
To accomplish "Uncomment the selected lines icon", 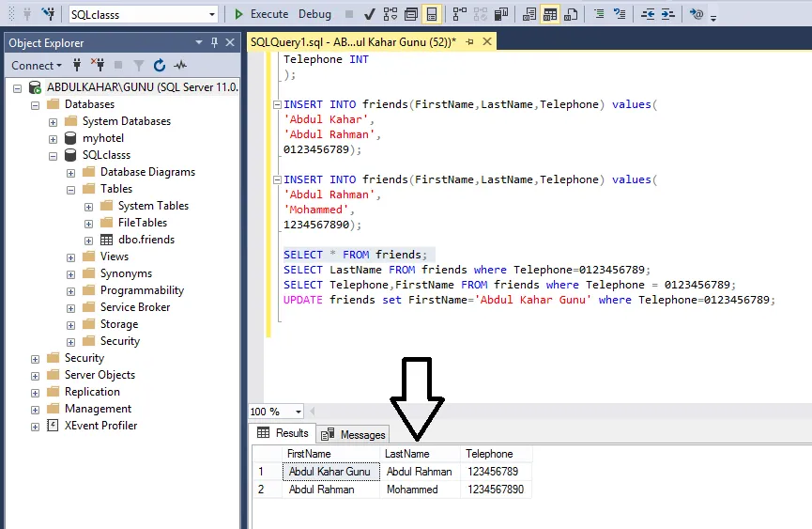I will pyautogui.click(x=620, y=14).
